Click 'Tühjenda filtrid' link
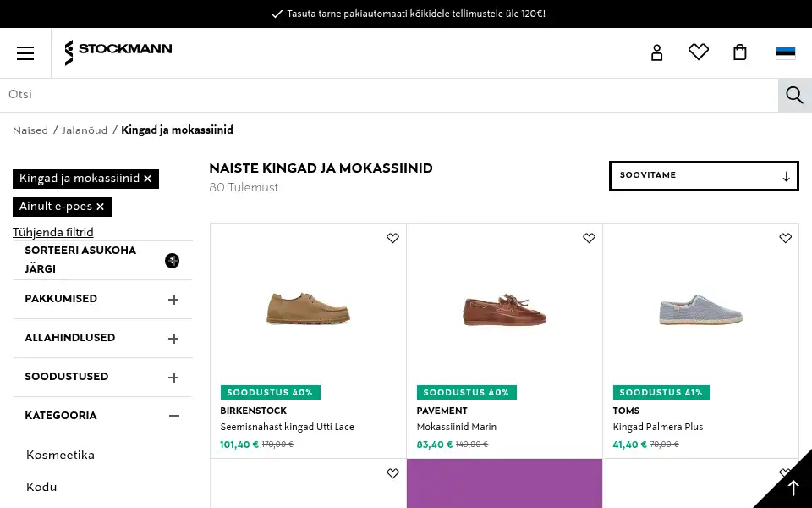 (x=53, y=232)
